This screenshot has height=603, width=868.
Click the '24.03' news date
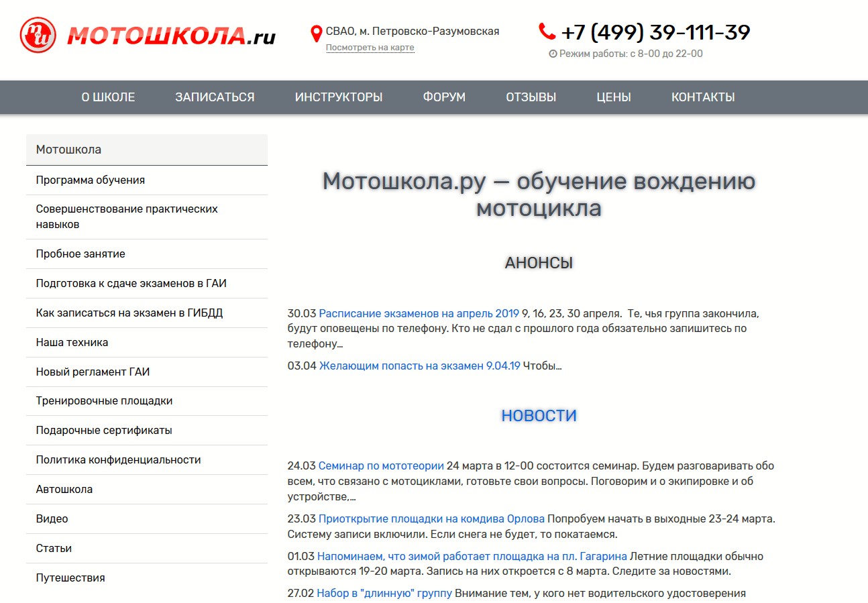click(302, 465)
